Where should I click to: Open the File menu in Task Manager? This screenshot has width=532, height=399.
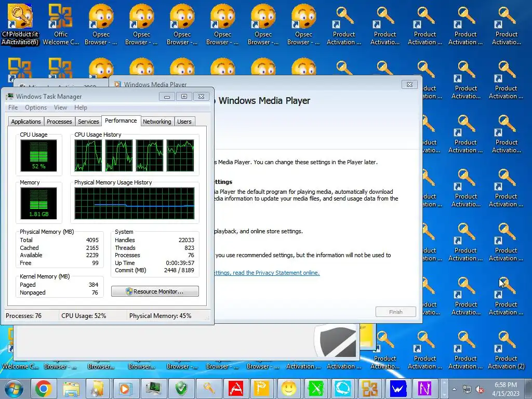[x=13, y=108]
